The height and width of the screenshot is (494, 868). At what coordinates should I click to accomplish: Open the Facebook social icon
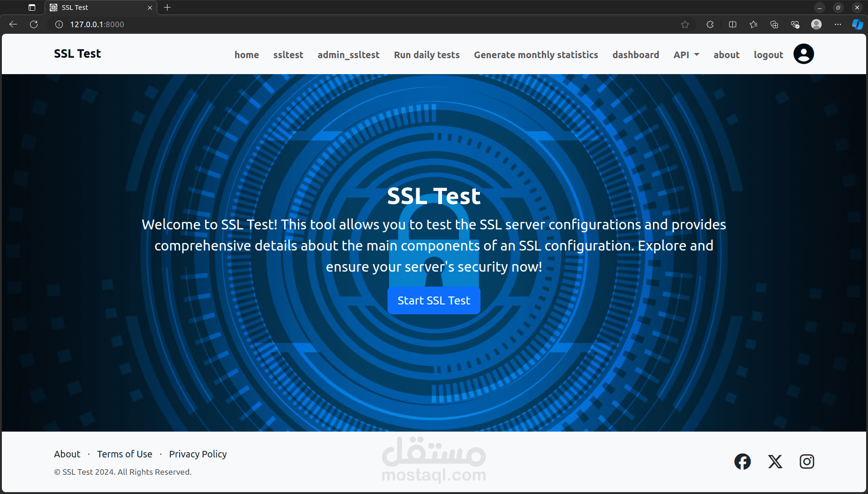(x=742, y=462)
